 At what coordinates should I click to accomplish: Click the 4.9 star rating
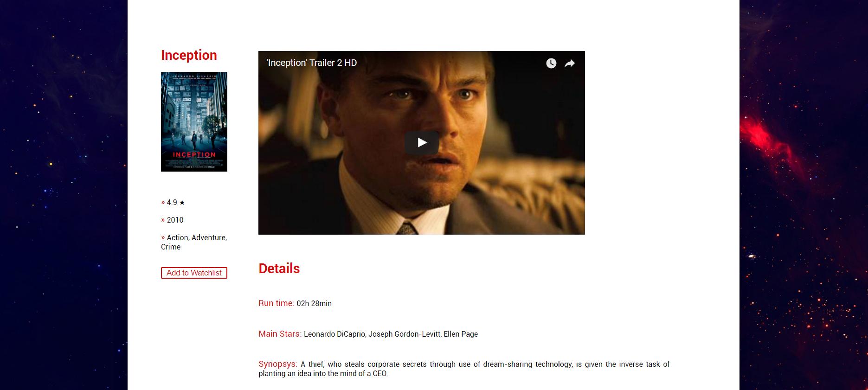tap(176, 202)
